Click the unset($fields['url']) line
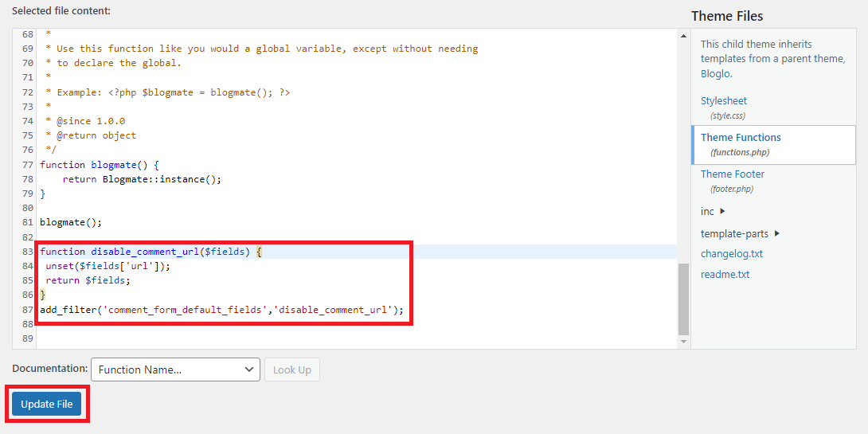 click(x=108, y=266)
